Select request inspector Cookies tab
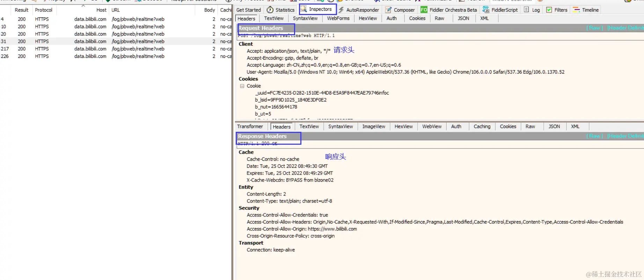The width and height of the screenshot is (644, 280). (x=417, y=18)
